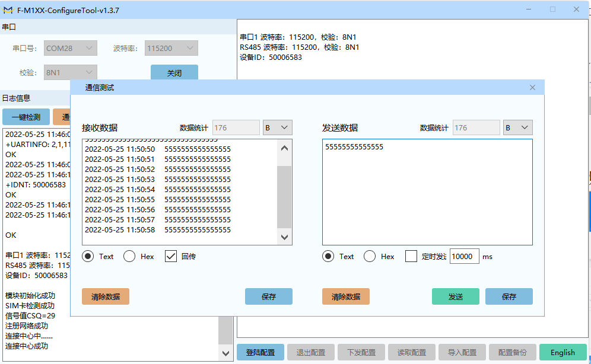591x364 pixels.
Task: Click the 定时发送 interval field 10000
Action: [465, 256]
